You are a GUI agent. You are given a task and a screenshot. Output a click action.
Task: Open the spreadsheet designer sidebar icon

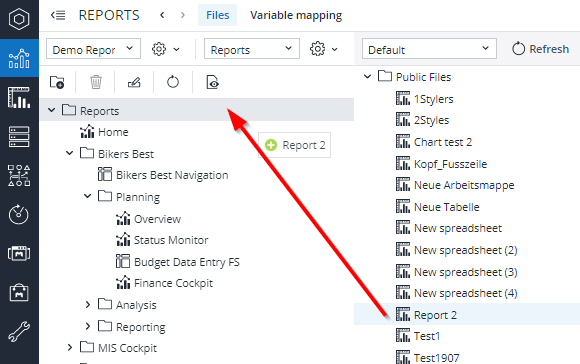click(x=19, y=98)
